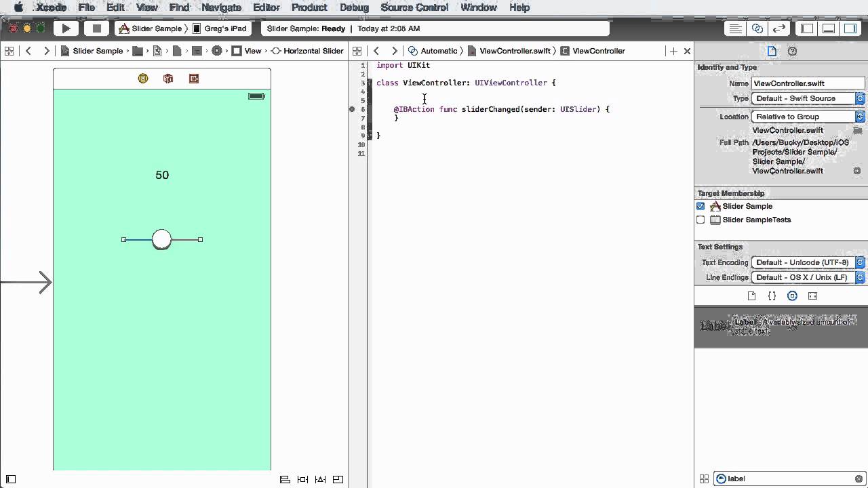The height and width of the screenshot is (488, 868).
Task: Open related items grid in assistant editor
Action: click(x=357, y=51)
